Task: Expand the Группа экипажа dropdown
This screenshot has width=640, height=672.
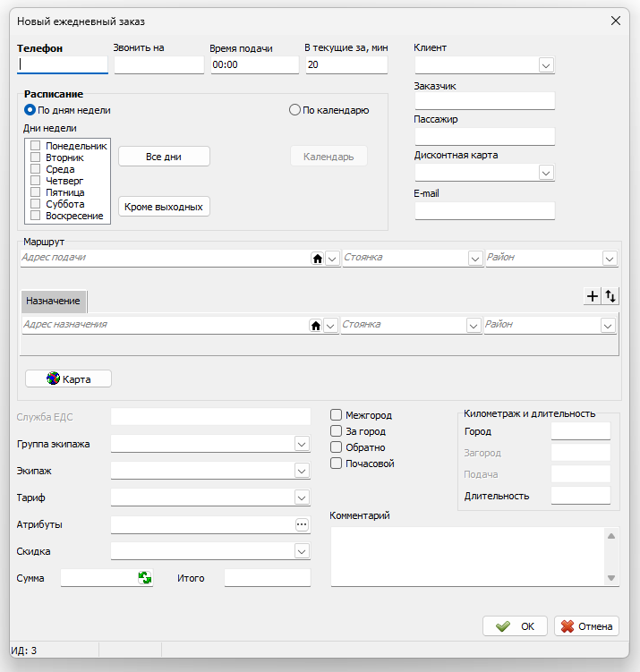Action: 302,444
